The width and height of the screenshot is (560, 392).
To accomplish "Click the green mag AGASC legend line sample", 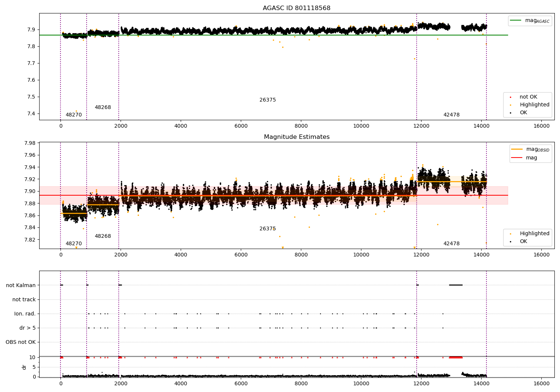I will pyautogui.click(x=516, y=21).
